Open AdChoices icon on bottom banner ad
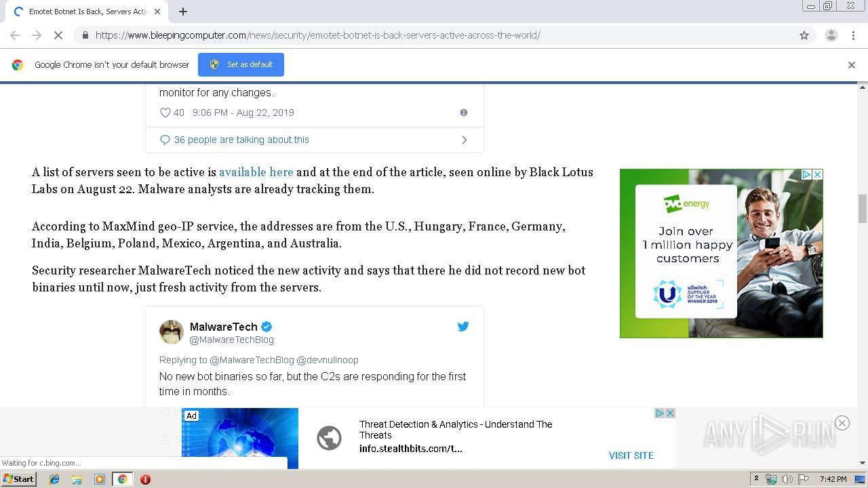Screen dimensions: 868x488 (x=659, y=413)
